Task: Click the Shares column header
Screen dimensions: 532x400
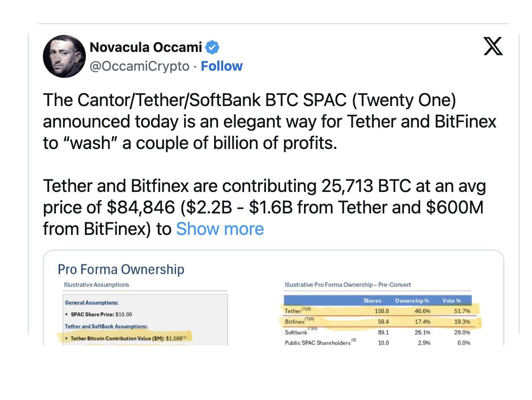Action: coord(372,301)
